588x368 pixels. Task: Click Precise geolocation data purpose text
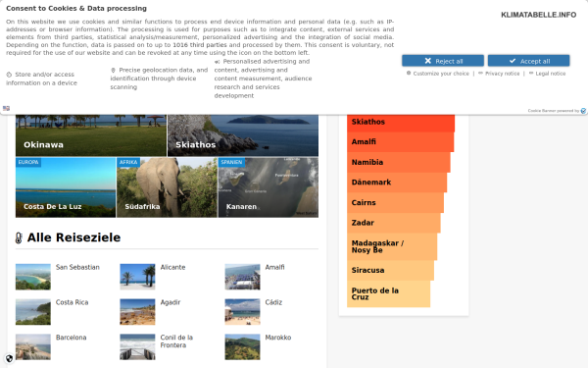[x=159, y=79]
